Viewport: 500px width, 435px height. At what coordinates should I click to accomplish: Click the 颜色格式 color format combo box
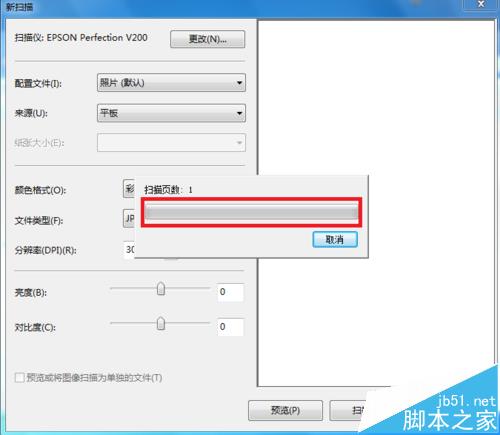click(x=129, y=189)
